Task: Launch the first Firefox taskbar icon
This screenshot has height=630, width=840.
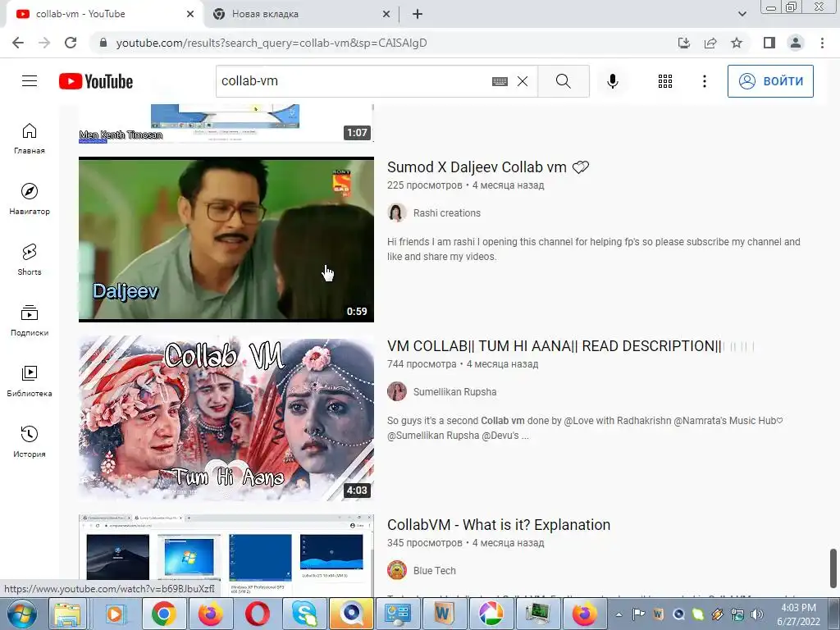Action: click(x=211, y=614)
